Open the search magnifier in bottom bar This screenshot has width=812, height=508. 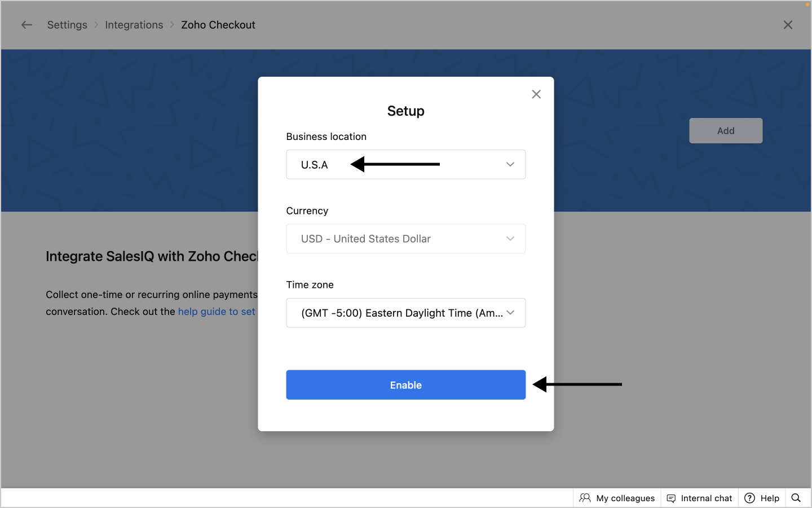pyautogui.click(x=796, y=498)
